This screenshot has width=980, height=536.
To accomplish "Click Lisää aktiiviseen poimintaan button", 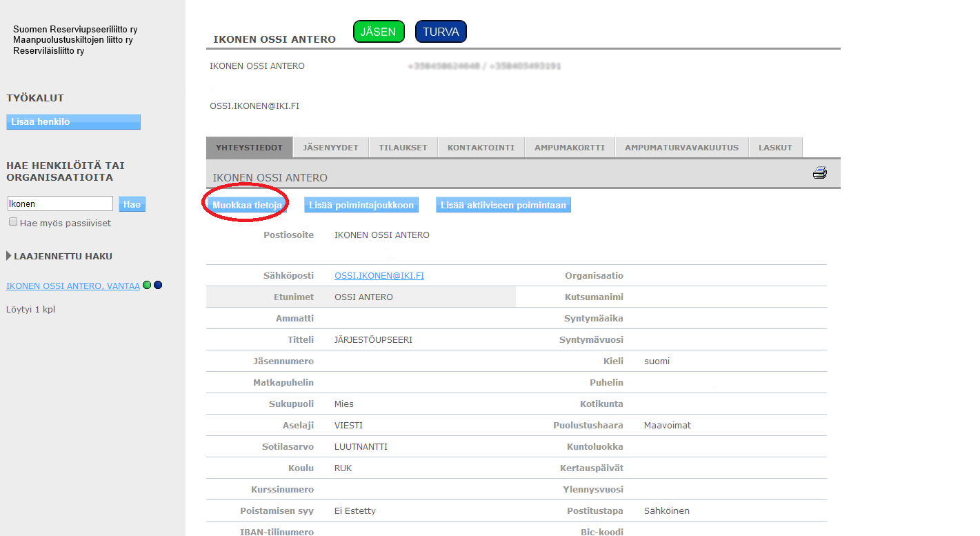I will 503,205.
